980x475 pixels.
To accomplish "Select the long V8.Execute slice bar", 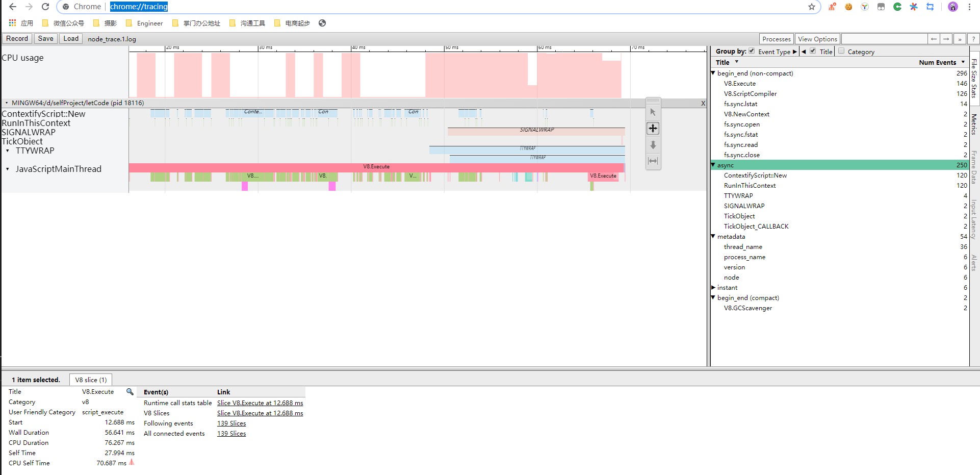I will 376,167.
